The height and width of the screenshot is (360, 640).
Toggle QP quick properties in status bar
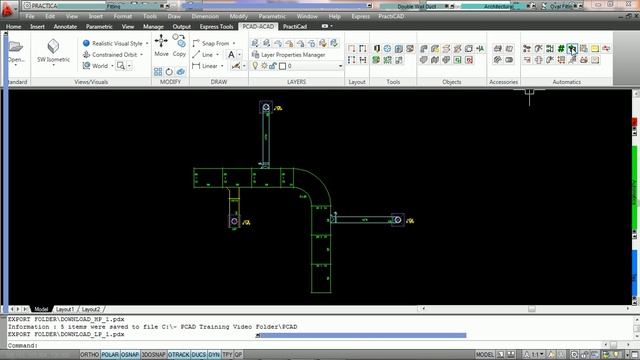tap(238, 355)
